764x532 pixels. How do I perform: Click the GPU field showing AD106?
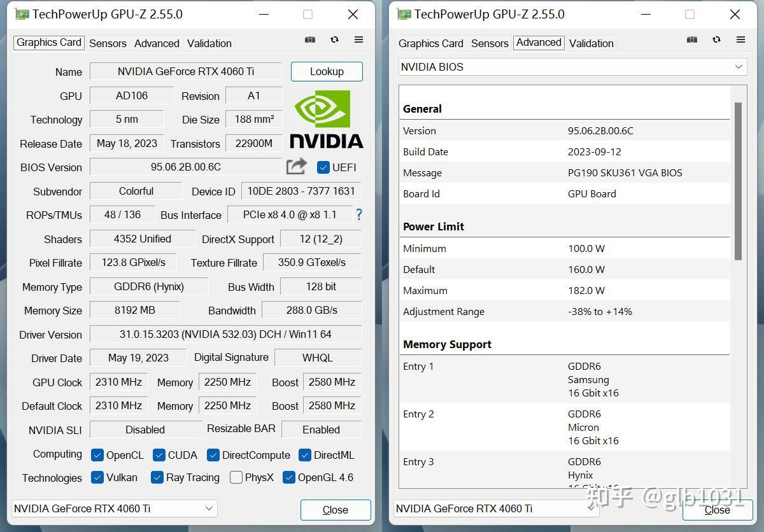(132, 95)
